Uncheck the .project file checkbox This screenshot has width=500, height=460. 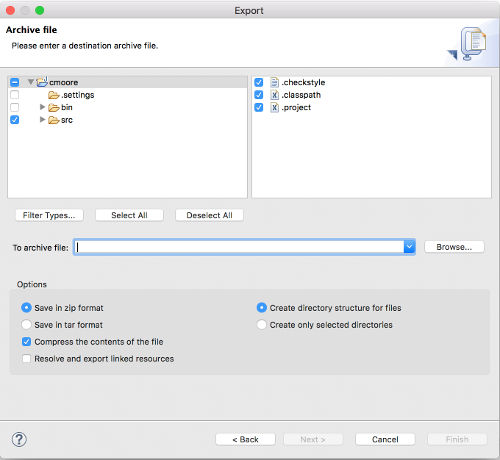pos(259,107)
